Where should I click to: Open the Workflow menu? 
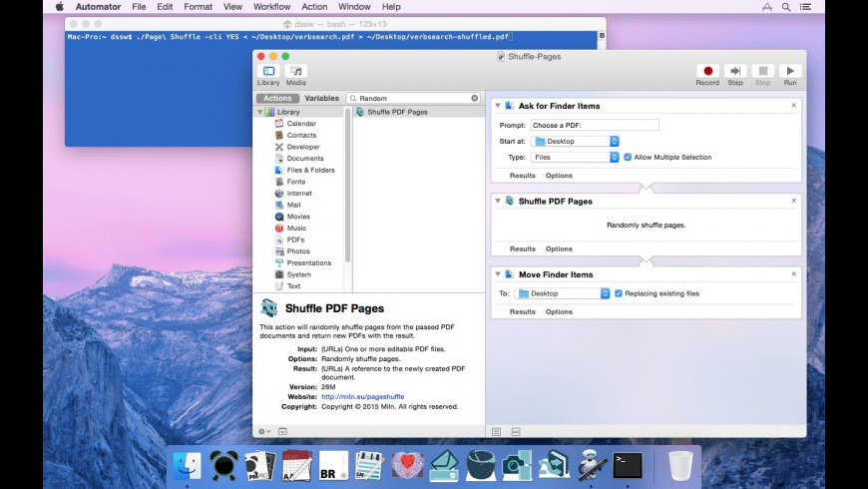click(x=271, y=7)
